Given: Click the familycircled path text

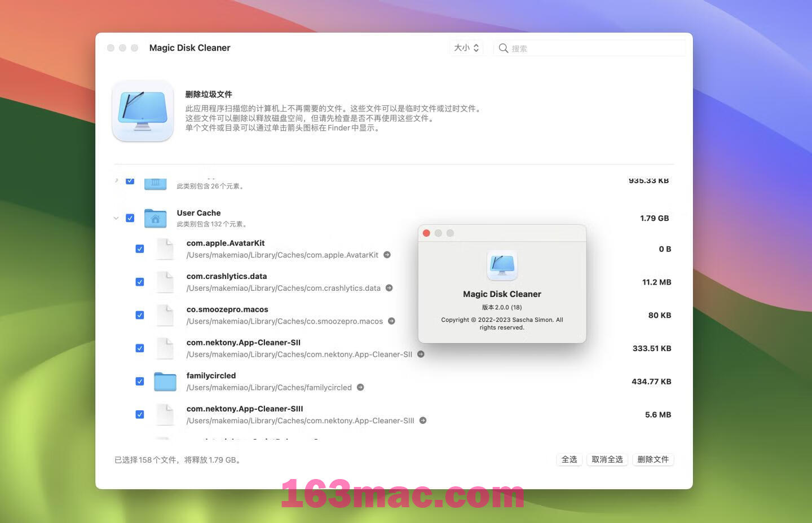Looking at the screenshot, I should [x=269, y=388].
